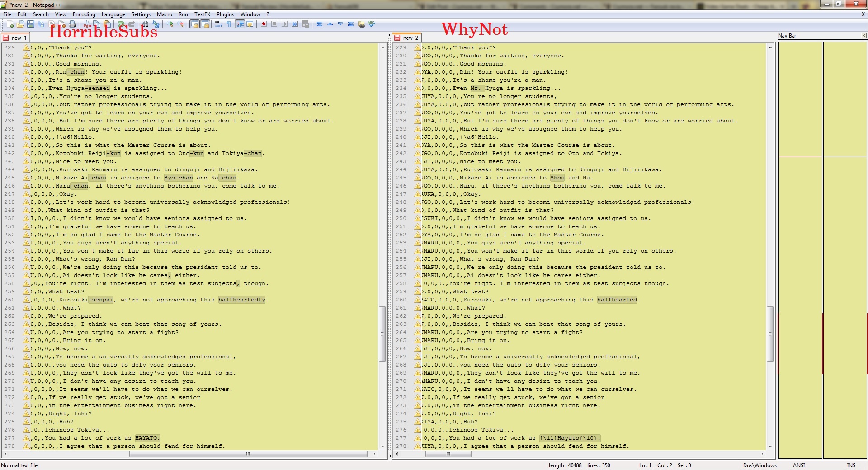868x470 pixels.
Task: Click the right pane horizontal scrollbar thumb
Action: 448,454
